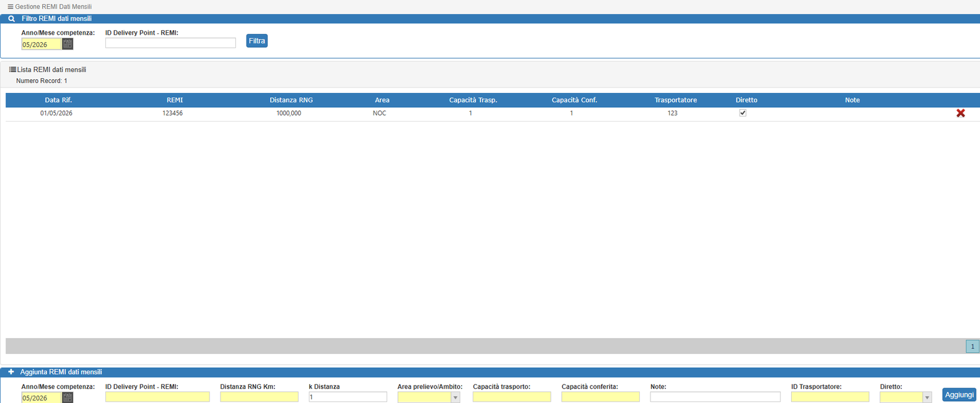Focus the ID Trasportatore input

coord(830,397)
